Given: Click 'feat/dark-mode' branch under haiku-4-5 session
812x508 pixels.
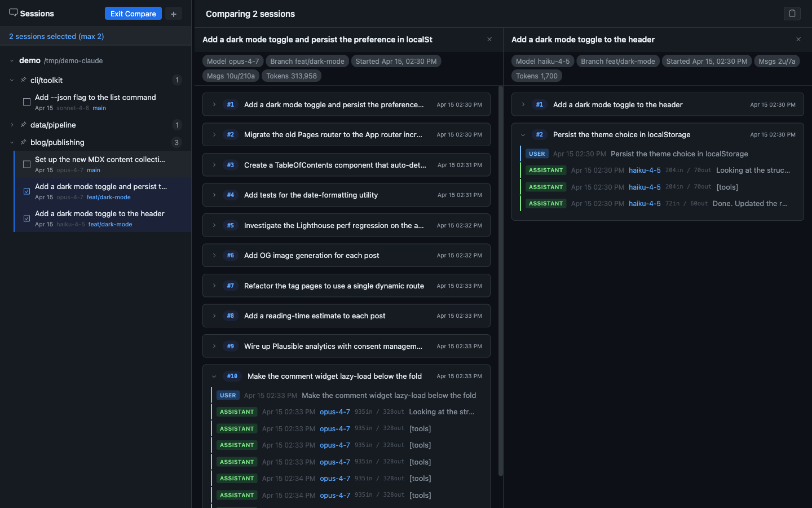Looking at the screenshot, I should coord(110,224).
